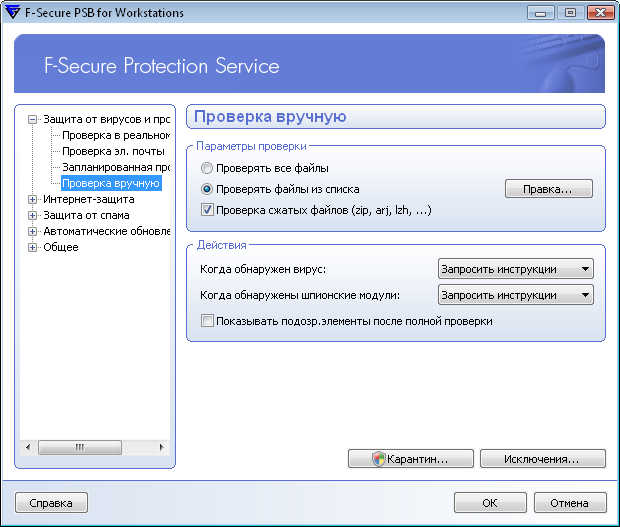Click the 'Правка...' button
This screenshot has height=527, width=620.
(x=548, y=189)
